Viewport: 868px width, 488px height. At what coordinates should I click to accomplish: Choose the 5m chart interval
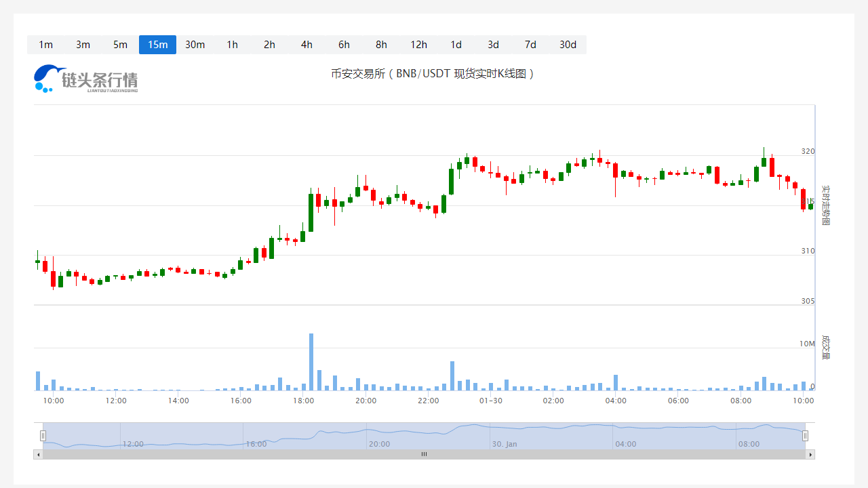point(120,45)
